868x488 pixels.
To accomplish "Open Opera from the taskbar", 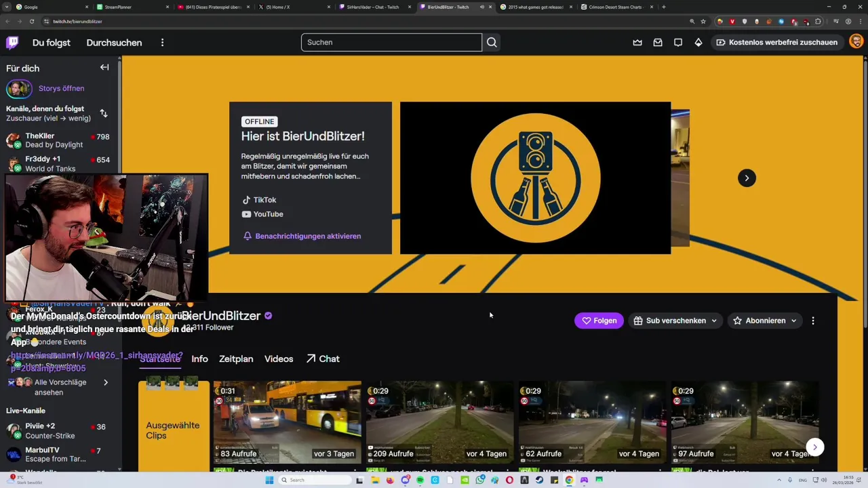I will [509, 480].
